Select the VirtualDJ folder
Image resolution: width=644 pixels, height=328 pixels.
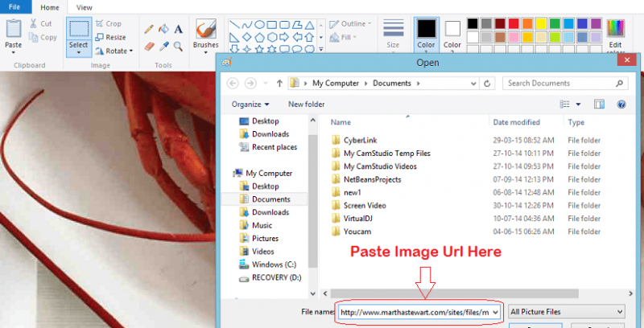pyautogui.click(x=357, y=218)
